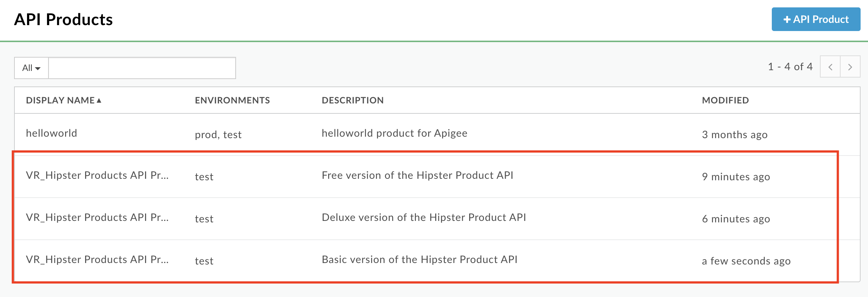
Task: Focus the product search input field
Action: [x=142, y=68]
